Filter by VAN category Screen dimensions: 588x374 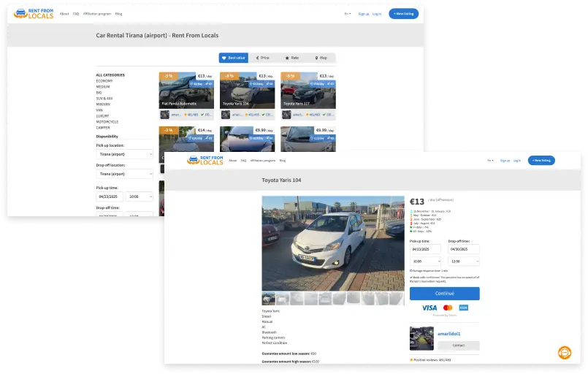tap(99, 110)
